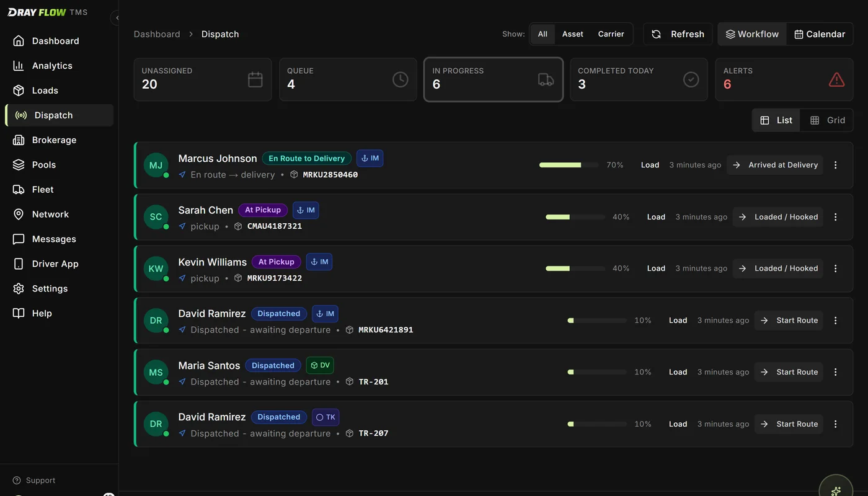Click the MS driver avatar
This screenshot has width=868, height=496.
tap(156, 372)
